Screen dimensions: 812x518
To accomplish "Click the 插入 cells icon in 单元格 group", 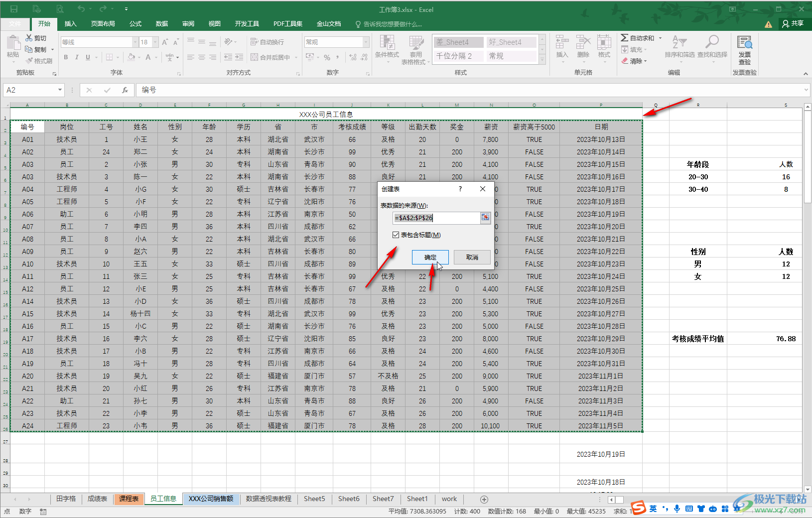I will pos(562,42).
